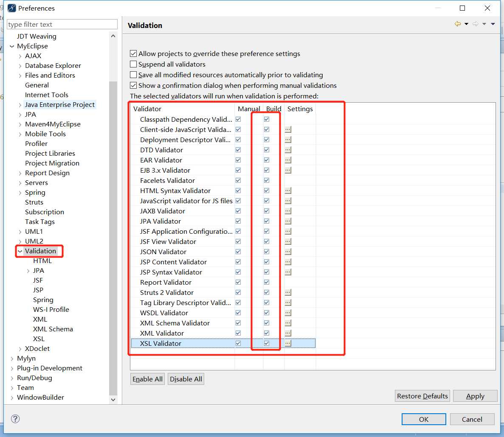Open settings for Tag Library Descriptor Validator
Screen dimensions: 504x437
pyautogui.click(x=288, y=303)
